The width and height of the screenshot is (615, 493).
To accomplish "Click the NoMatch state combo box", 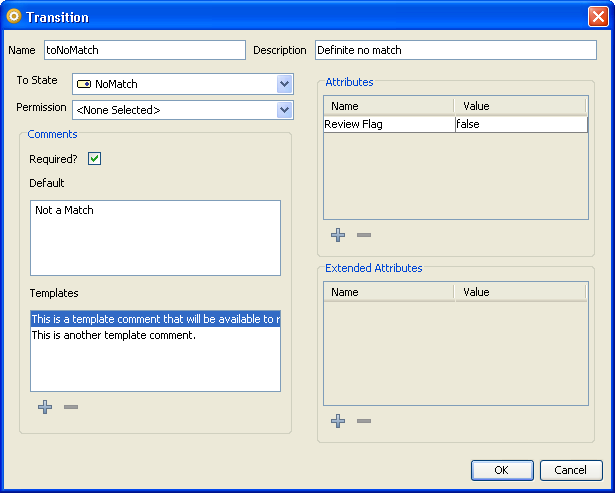I will pos(183,84).
